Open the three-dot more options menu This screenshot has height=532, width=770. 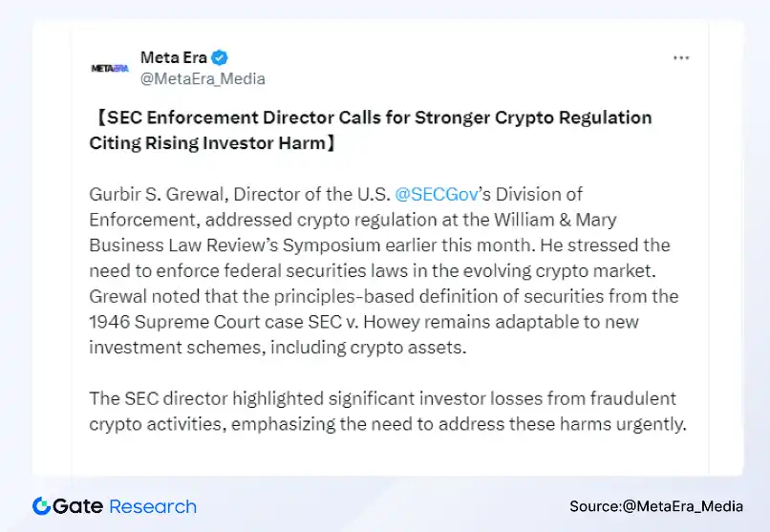click(680, 58)
